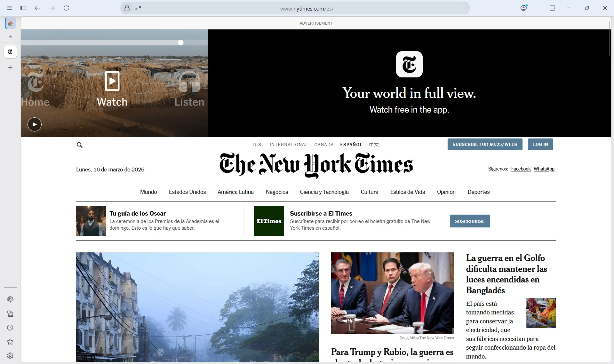Open browsing history clock icon
Image resolution: width=614 pixels, height=364 pixels.
tap(10, 328)
